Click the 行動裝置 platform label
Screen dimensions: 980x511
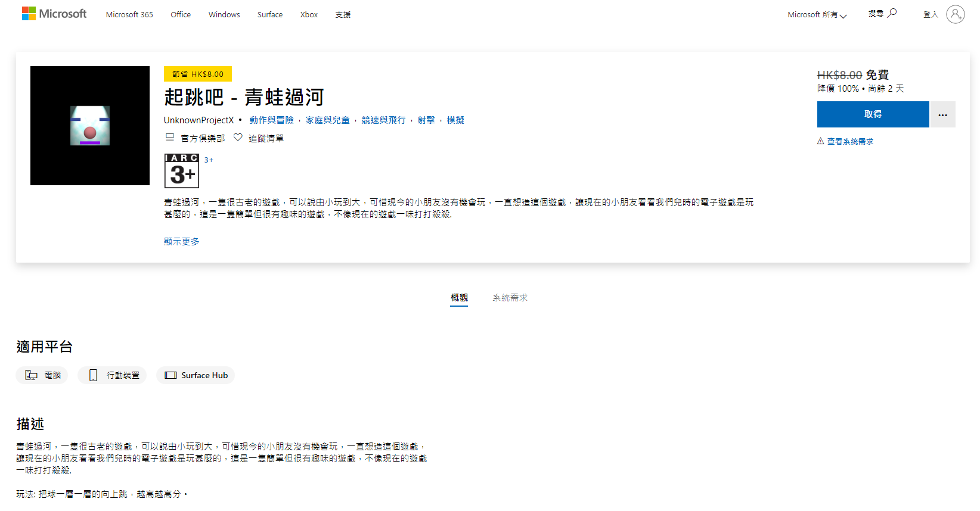123,375
